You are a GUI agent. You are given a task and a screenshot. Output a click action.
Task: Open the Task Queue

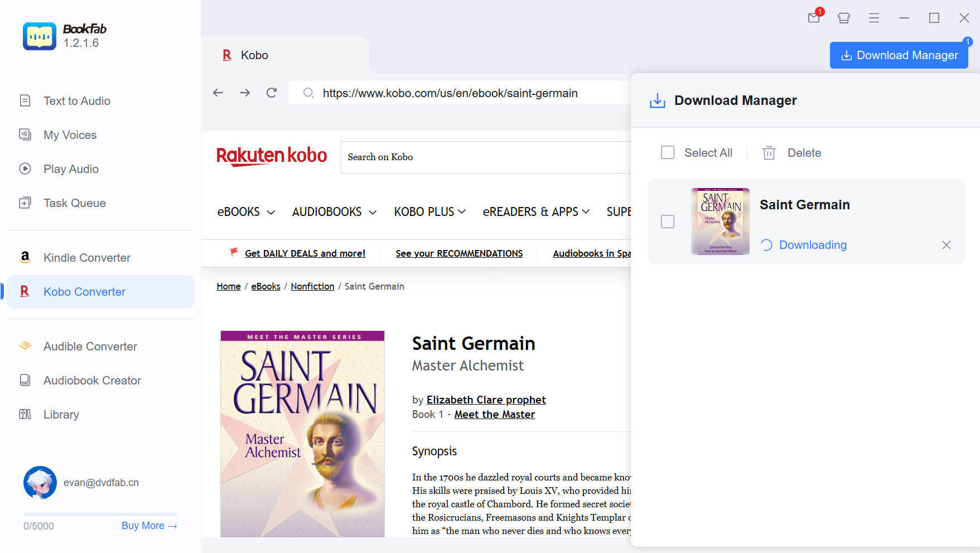[75, 203]
